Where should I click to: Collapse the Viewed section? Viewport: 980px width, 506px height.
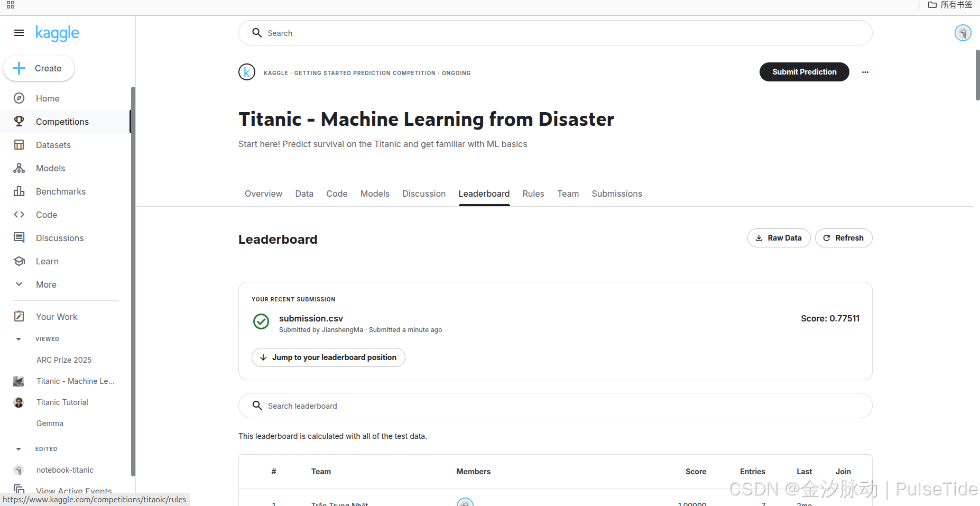pos(19,339)
